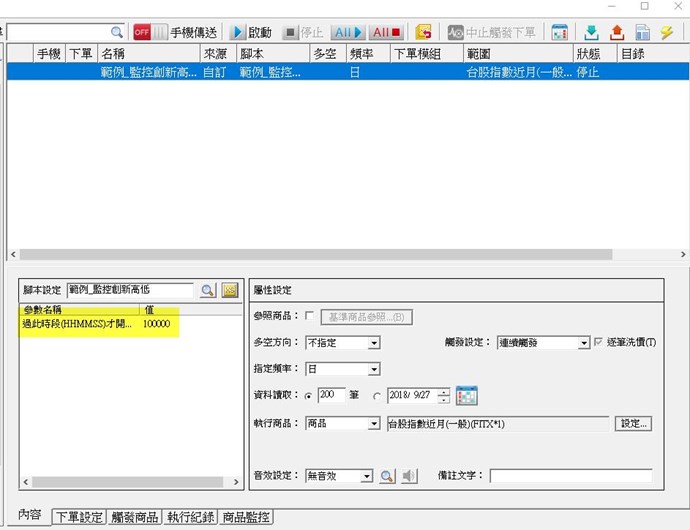The image size is (690, 530).
Task: Open the calendar date picker icon
Action: [466, 395]
